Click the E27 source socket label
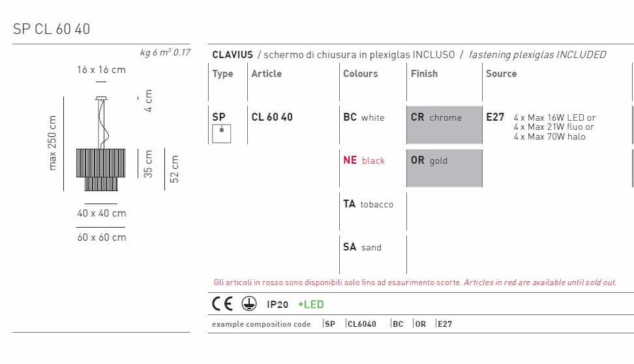The width and height of the screenshot is (634, 364). tap(495, 117)
